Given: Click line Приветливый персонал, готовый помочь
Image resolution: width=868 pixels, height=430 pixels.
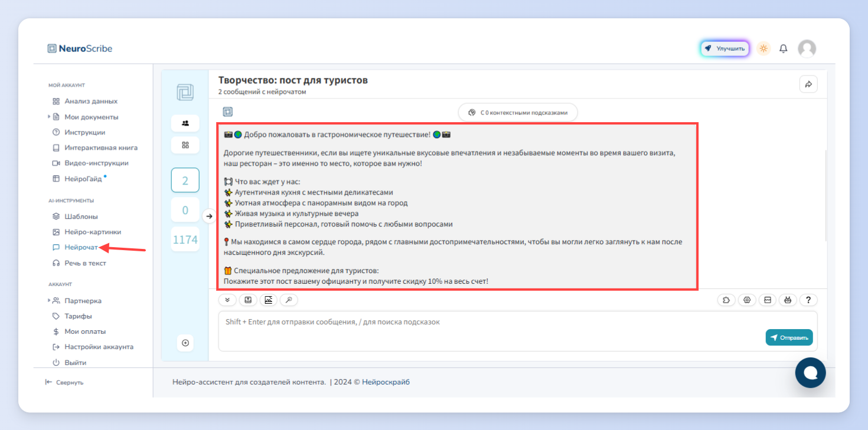Looking at the screenshot, I should point(344,224).
